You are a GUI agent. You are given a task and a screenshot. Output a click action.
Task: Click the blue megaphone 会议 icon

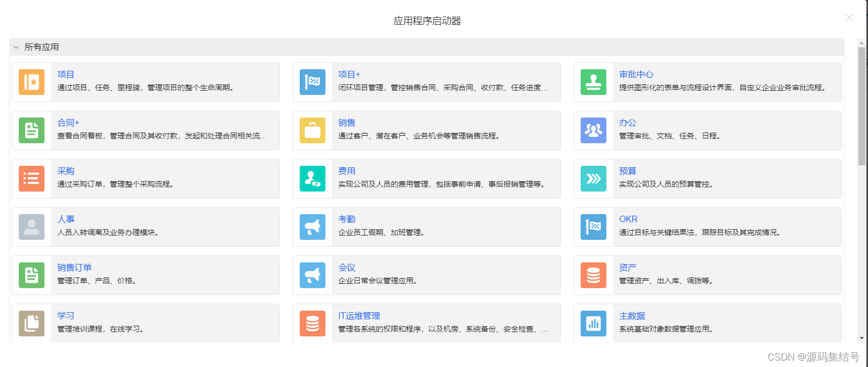(x=313, y=275)
